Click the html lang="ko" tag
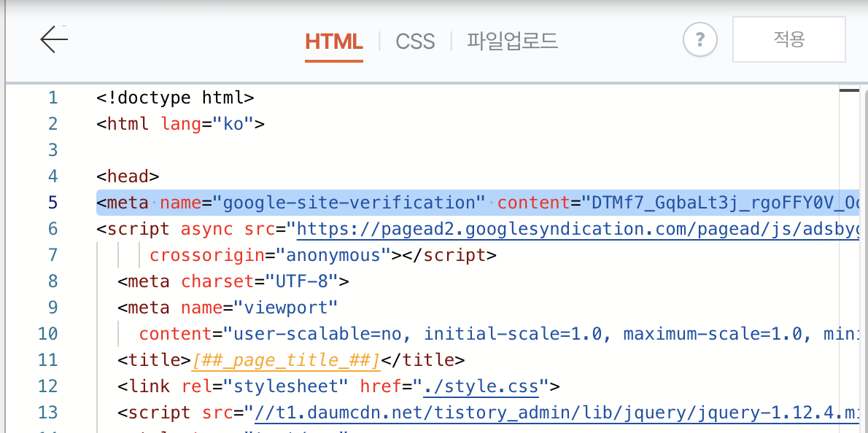 coord(180,125)
